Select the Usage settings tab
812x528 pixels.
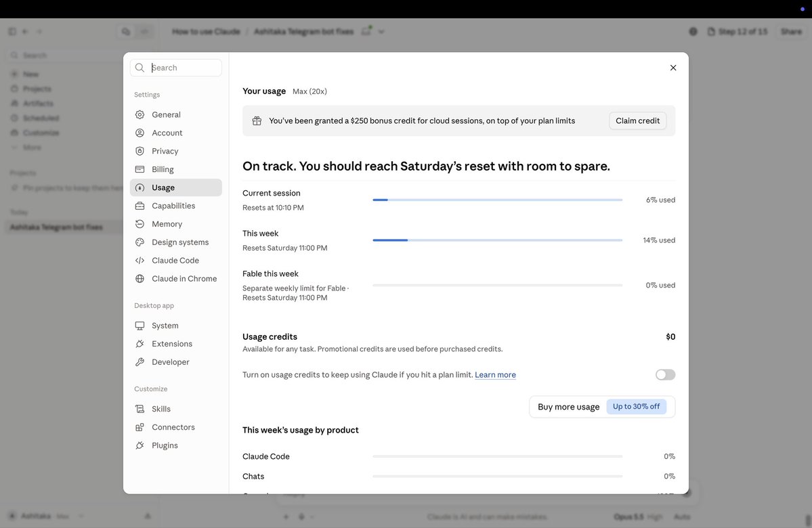pyautogui.click(x=176, y=188)
